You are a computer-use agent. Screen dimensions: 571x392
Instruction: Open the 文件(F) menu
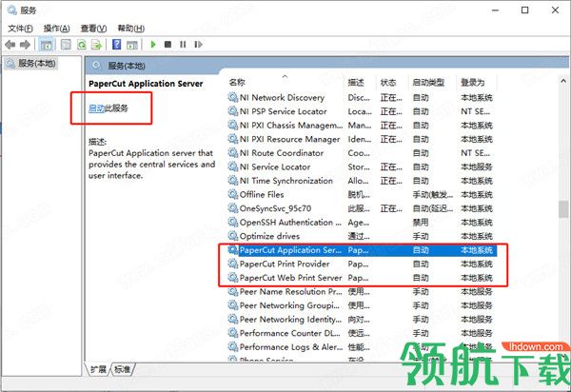pos(20,28)
